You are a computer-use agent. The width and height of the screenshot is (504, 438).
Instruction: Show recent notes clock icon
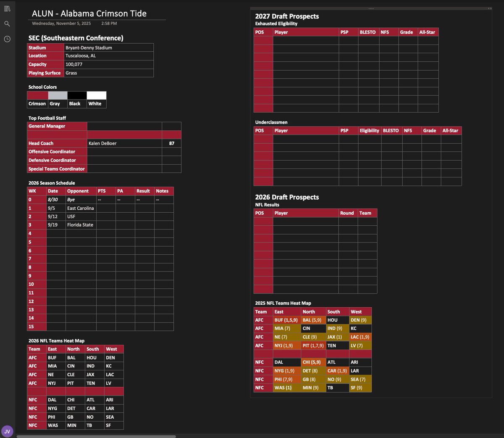coord(7,39)
